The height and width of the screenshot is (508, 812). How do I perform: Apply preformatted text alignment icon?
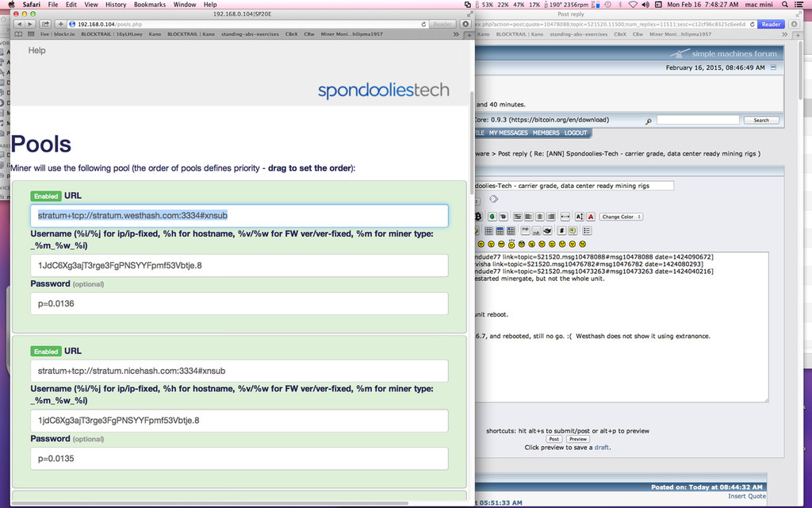(x=517, y=217)
